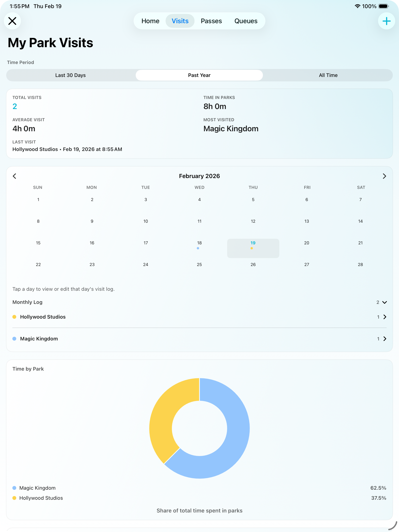Tap calendar day 16

pyautogui.click(x=92, y=243)
